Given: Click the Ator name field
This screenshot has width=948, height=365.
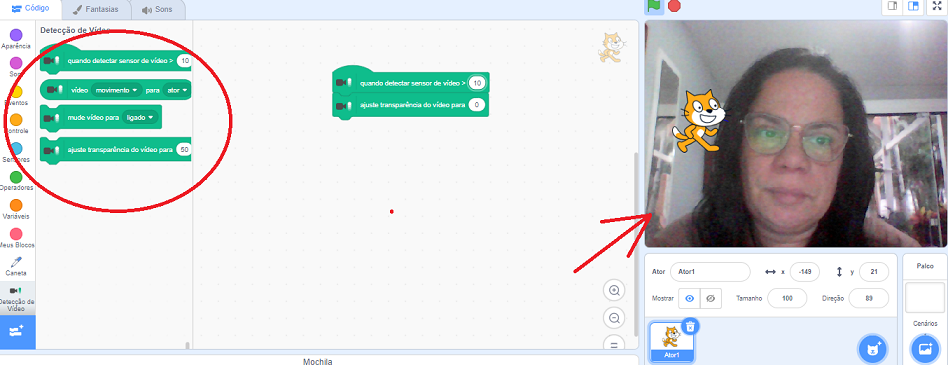Looking at the screenshot, I should point(710,272).
